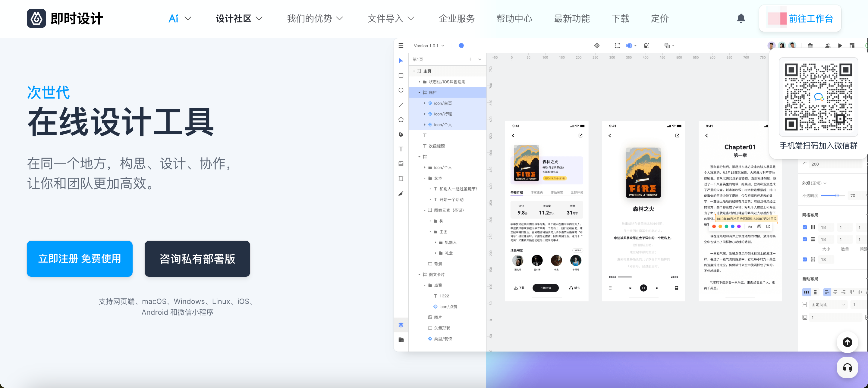Collapse the 主页 frame in layers
868x388 pixels.
point(414,71)
